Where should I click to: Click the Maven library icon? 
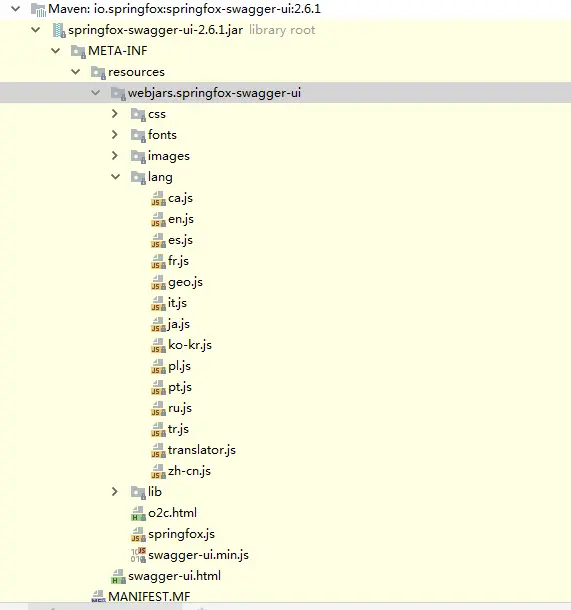[x=39, y=9]
